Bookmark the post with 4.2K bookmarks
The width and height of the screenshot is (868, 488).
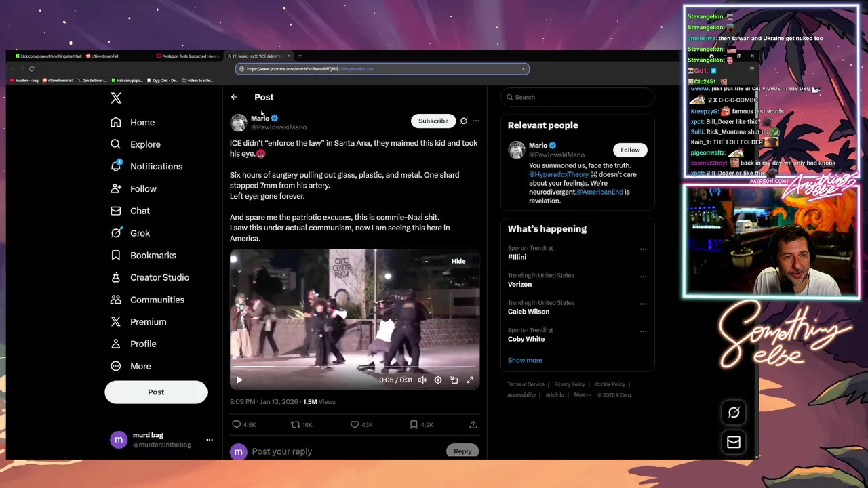pyautogui.click(x=421, y=424)
